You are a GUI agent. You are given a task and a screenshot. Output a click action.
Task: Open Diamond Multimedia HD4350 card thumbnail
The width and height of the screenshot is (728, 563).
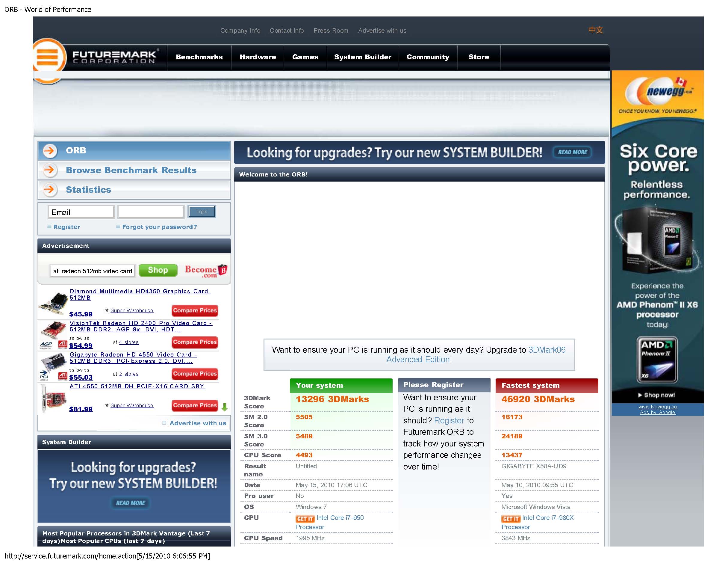coord(53,303)
